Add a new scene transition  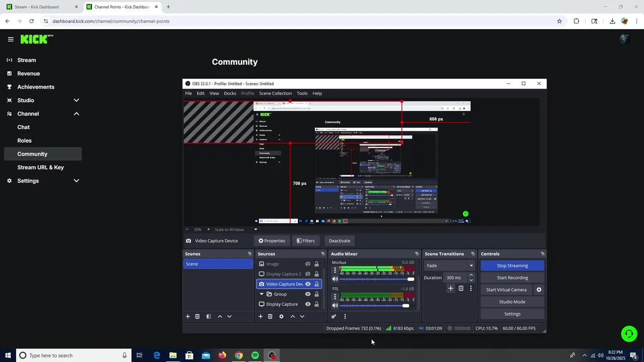(x=451, y=288)
